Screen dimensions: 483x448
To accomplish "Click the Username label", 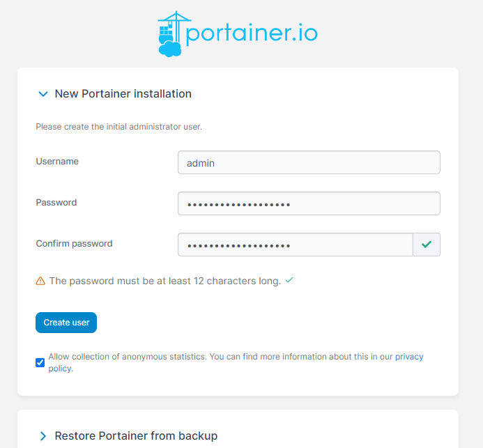I will (57, 162).
